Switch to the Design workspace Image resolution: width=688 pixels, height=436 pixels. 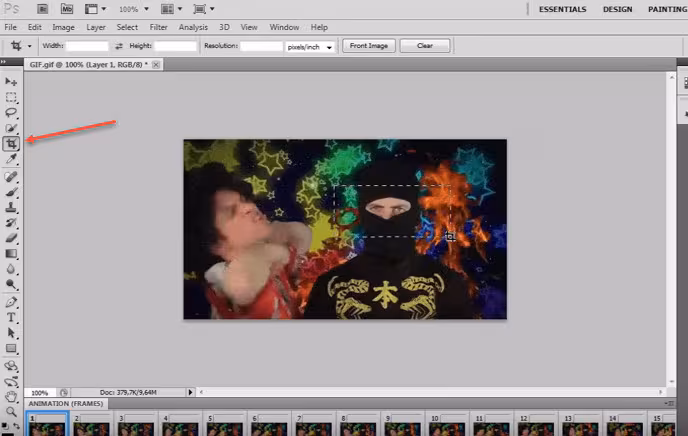617,9
